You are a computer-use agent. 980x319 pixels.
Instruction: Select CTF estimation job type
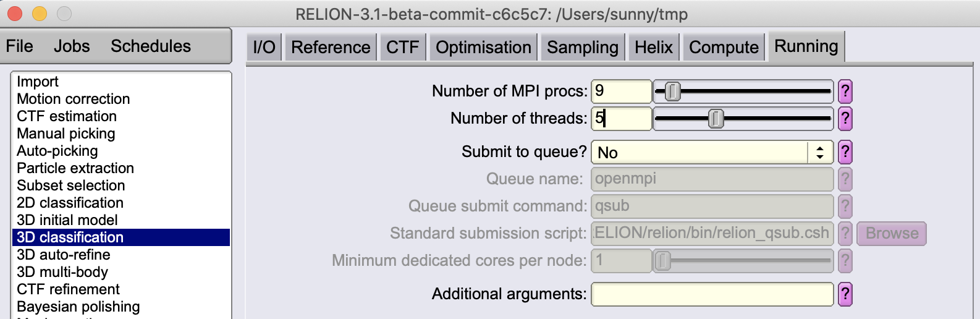pos(121,116)
